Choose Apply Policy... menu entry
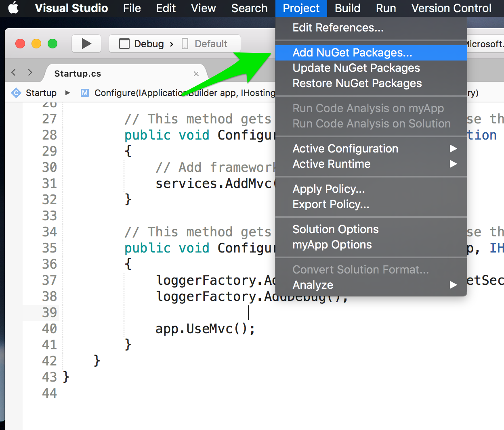This screenshot has height=430, width=504. click(371, 189)
